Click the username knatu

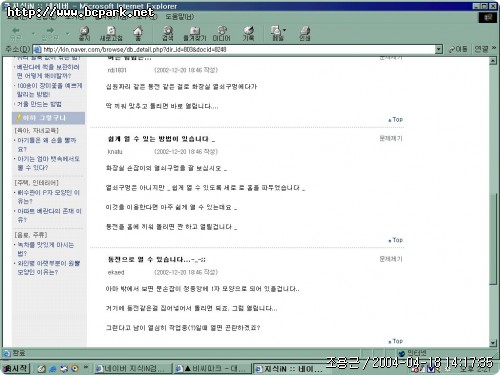pyautogui.click(x=115, y=152)
